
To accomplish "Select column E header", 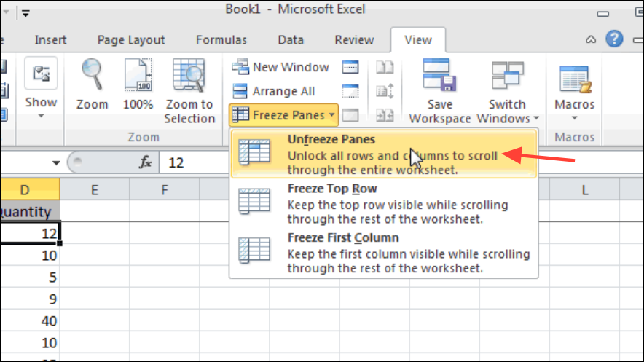I will point(95,191).
